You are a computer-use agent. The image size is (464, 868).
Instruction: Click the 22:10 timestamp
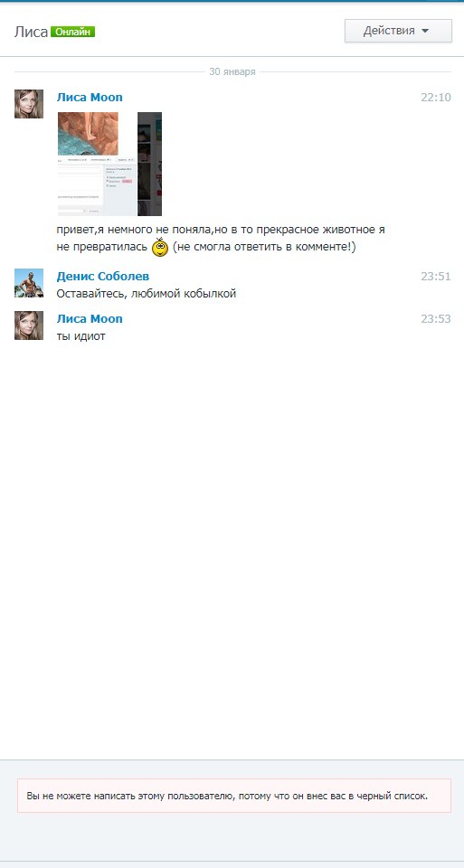click(x=436, y=98)
